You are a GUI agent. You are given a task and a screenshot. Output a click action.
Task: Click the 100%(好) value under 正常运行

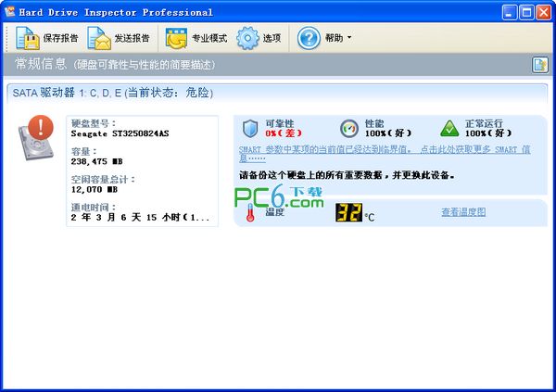point(488,133)
